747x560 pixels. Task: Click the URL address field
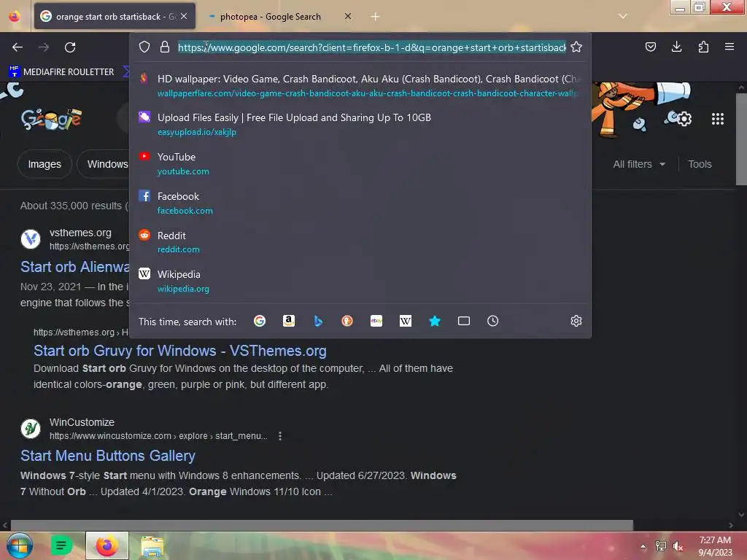pos(371,47)
